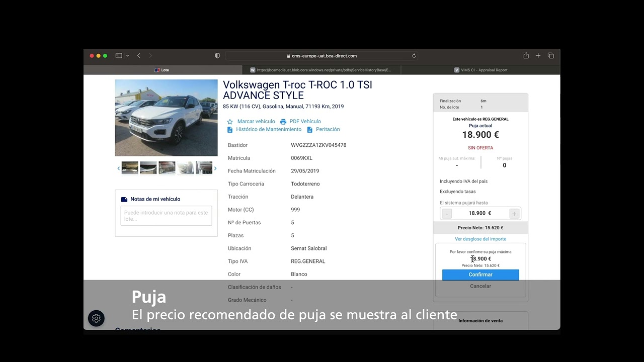Switch to VIMS CI Appraisal Report tab
Screen dimensions: 644x362
click(x=480, y=70)
